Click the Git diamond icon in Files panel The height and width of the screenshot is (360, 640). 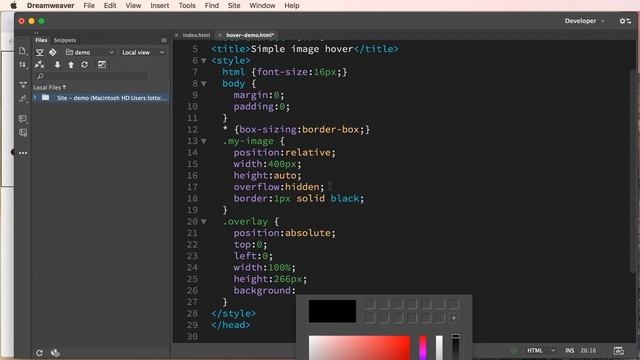[x=53, y=52]
